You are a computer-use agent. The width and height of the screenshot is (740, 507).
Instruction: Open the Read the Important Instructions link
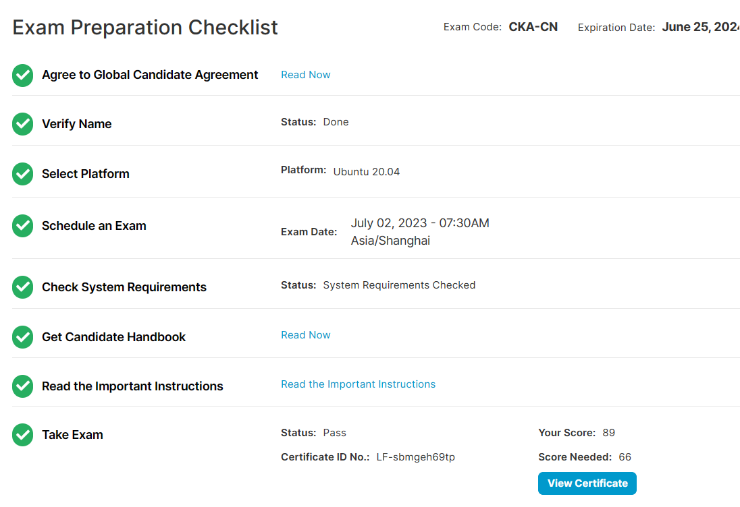click(x=358, y=384)
